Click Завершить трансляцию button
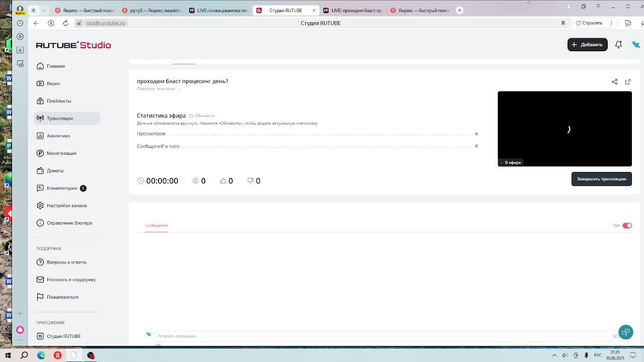Viewport: 644px width, 362px height. tap(601, 179)
